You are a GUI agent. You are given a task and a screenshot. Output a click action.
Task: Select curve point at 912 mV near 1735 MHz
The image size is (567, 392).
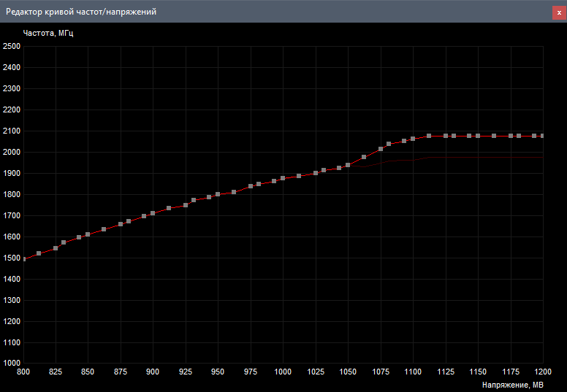(169, 208)
